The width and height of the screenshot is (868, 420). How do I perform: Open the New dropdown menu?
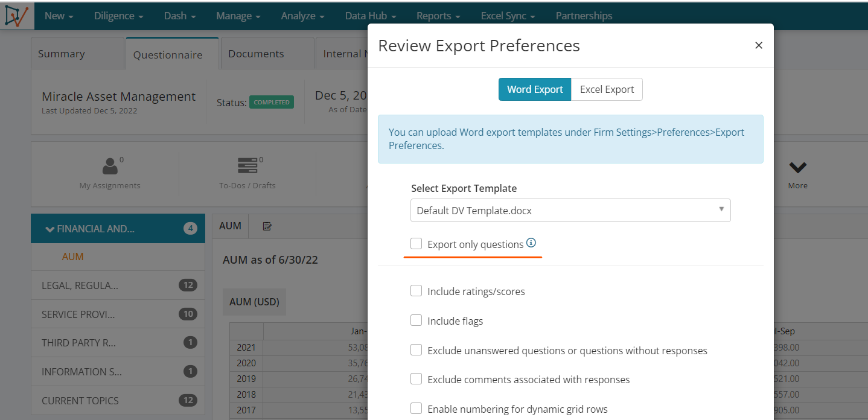coord(59,16)
